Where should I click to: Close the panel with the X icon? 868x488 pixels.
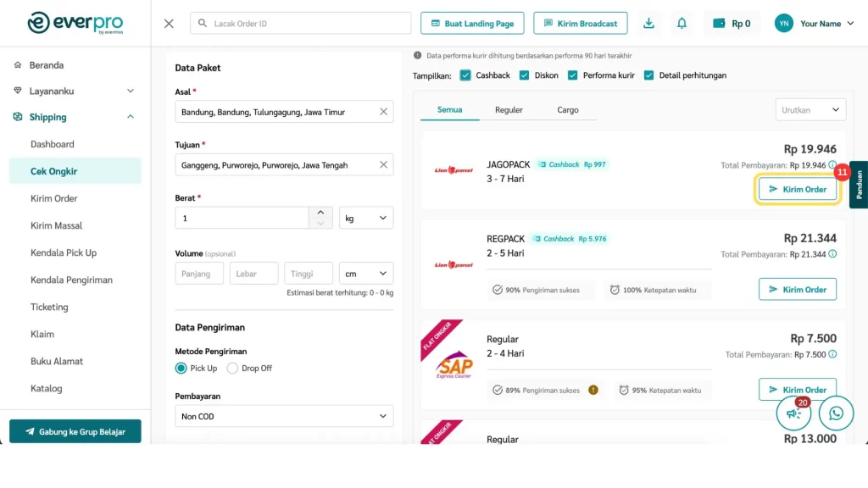pyautogui.click(x=169, y=24)
